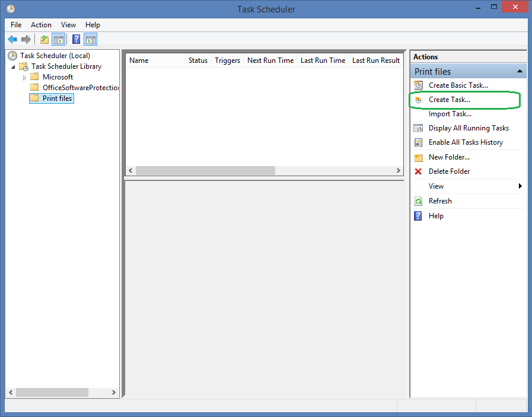The height and width of the screenshot is (417, 532).
Task: Sort by the Name column header
Action: [156, 61]
